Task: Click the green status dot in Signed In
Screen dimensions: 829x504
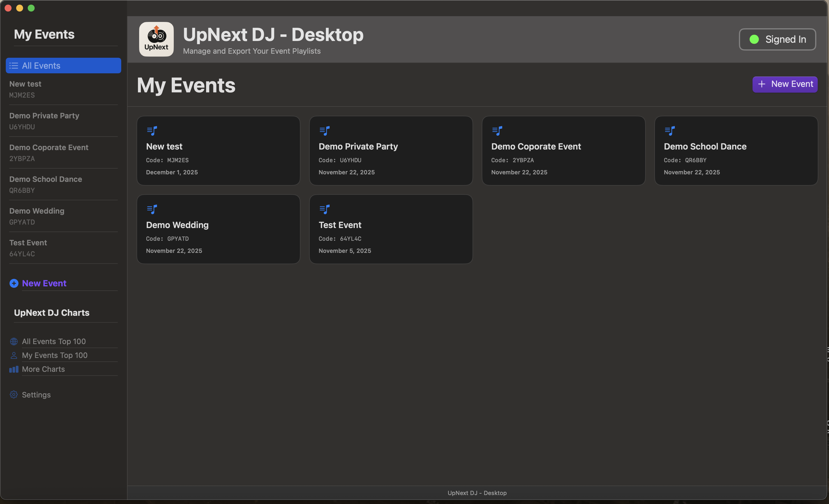Action: point(754,39)
